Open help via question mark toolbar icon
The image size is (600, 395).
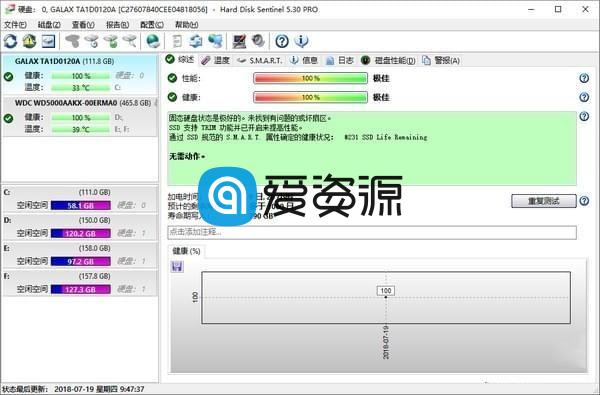(x=282, y=41)
